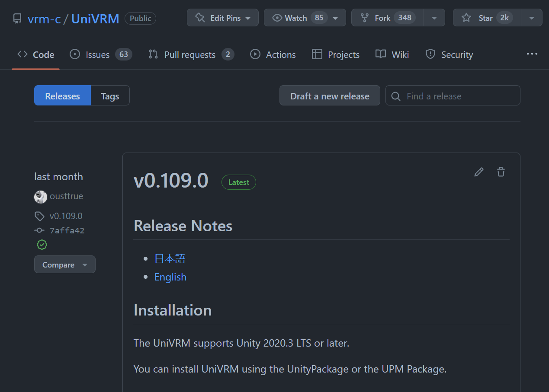Click text about UnityPackage or UPM Package
549x392 pixels.
(290, 369)
